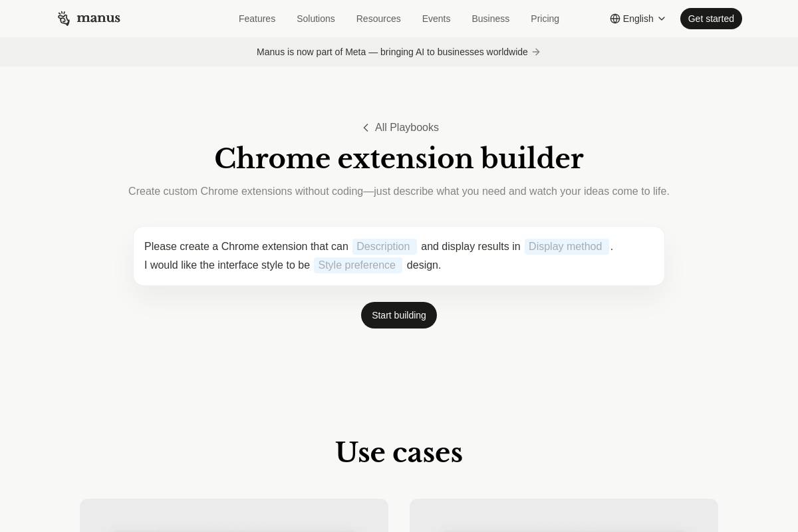The width and height of the screenshot is (798, 532).
Task: Click the Get started button
Action: 711,19
